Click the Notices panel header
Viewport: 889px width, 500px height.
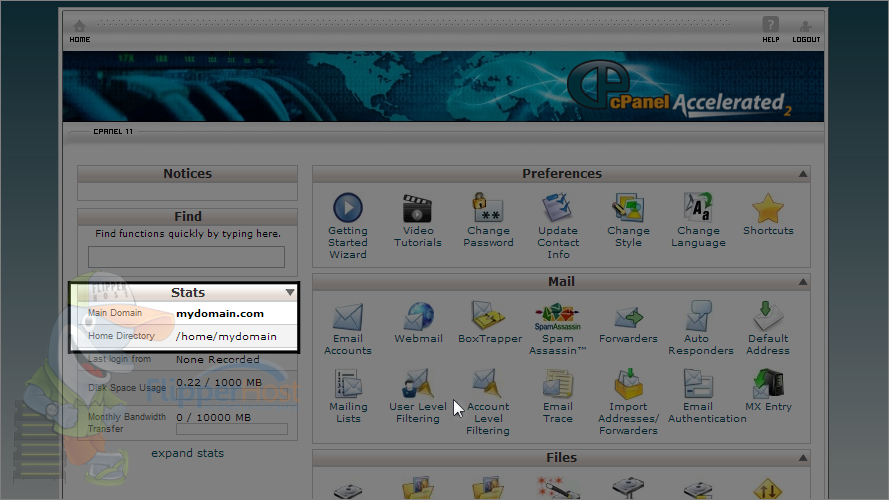tap(187, 174)
